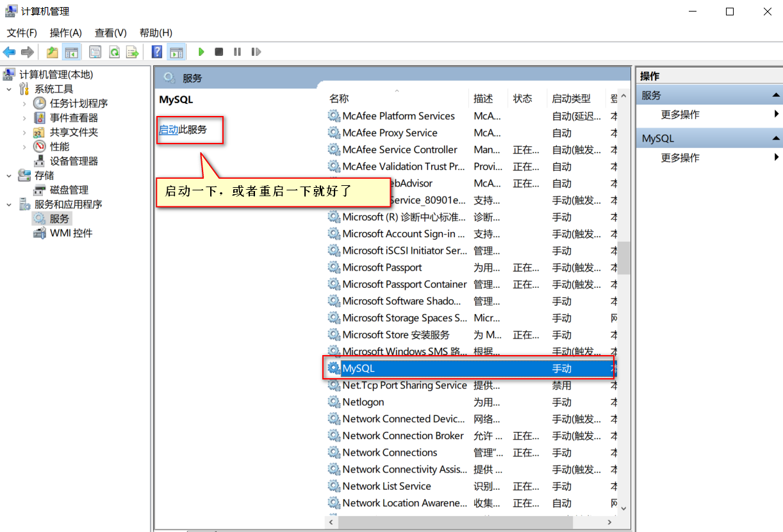Click gear icon of Network Connections service
The image size is (783, 532).
[x=334, y=453]
